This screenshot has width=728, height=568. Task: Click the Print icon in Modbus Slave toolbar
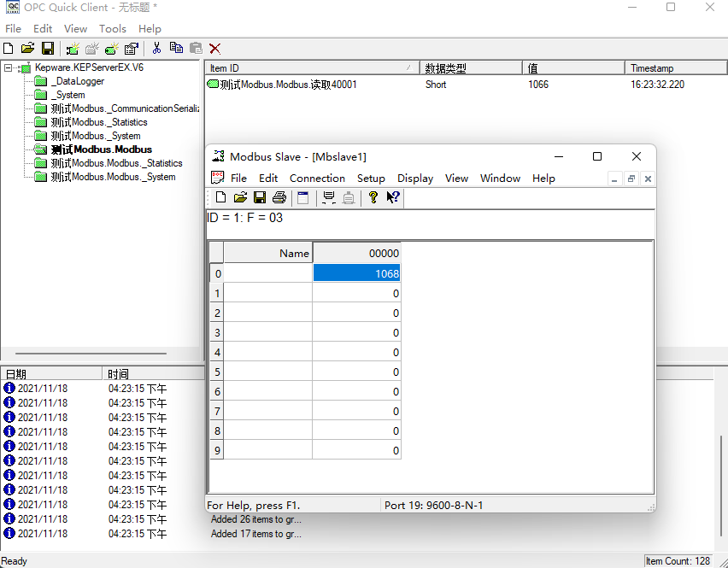[x=279, y=198]
